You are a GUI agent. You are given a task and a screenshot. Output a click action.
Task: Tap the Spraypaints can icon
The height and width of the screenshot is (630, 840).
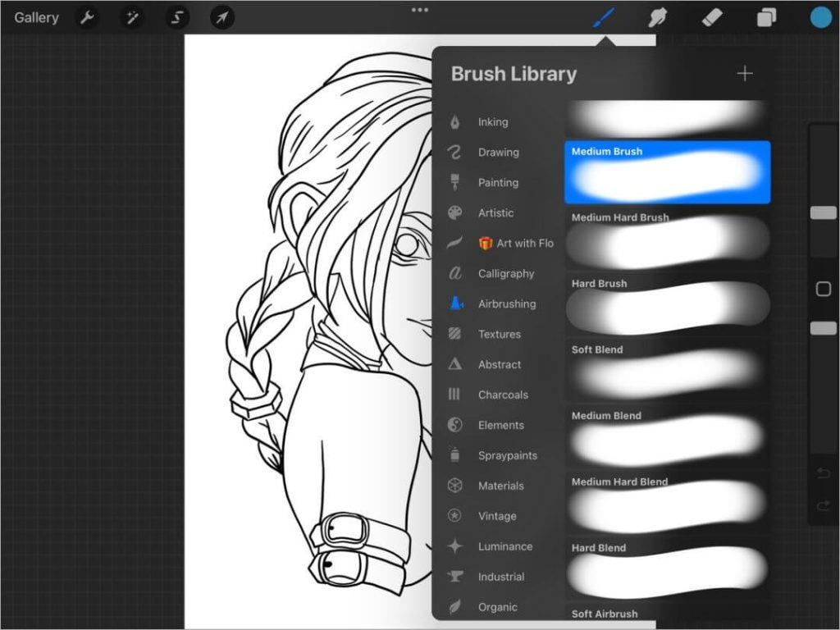(454, 454)
